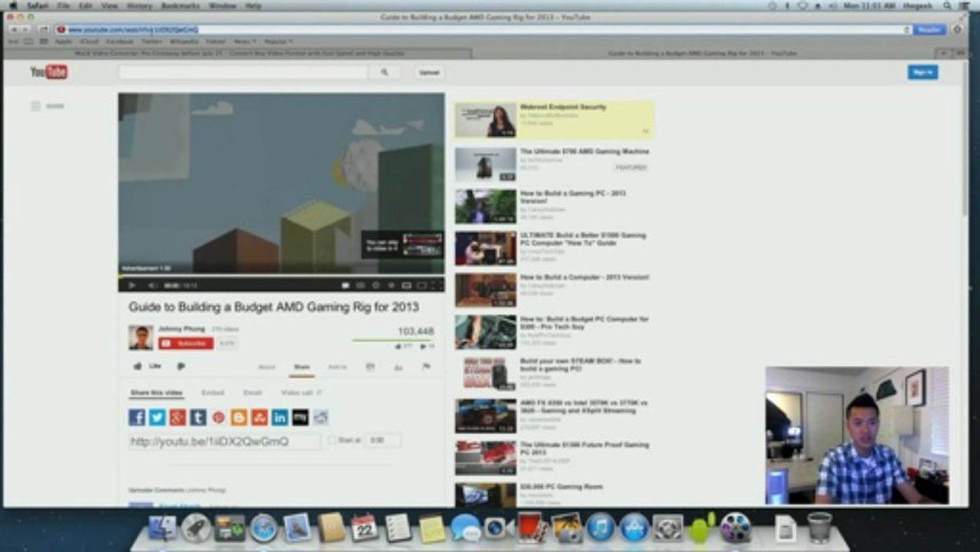Screen dimensions: 980x552
Task: Open 'The Ultimate $700 AMD Gaming Machine' video
Action: click(584, 152)
